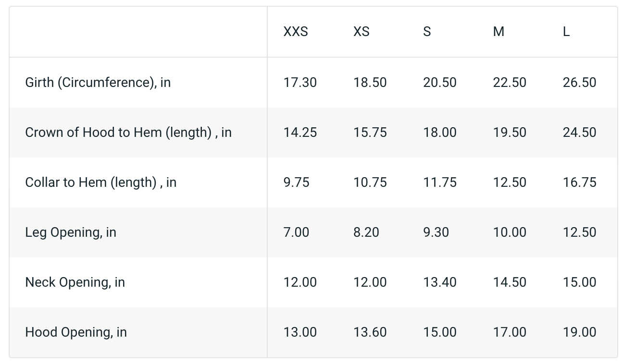Select 12.50 collar-to-hem value for M
The image size is (624, 364).
pos(509,182)
